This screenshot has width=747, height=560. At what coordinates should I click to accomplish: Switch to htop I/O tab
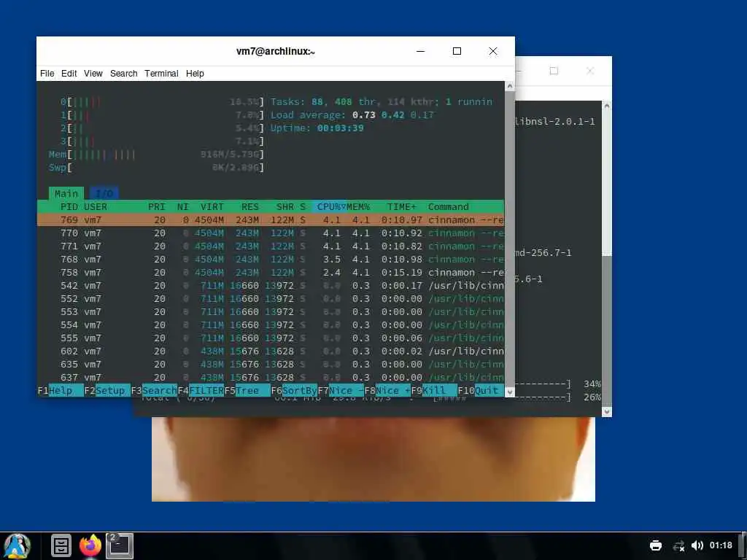[104, 193]
